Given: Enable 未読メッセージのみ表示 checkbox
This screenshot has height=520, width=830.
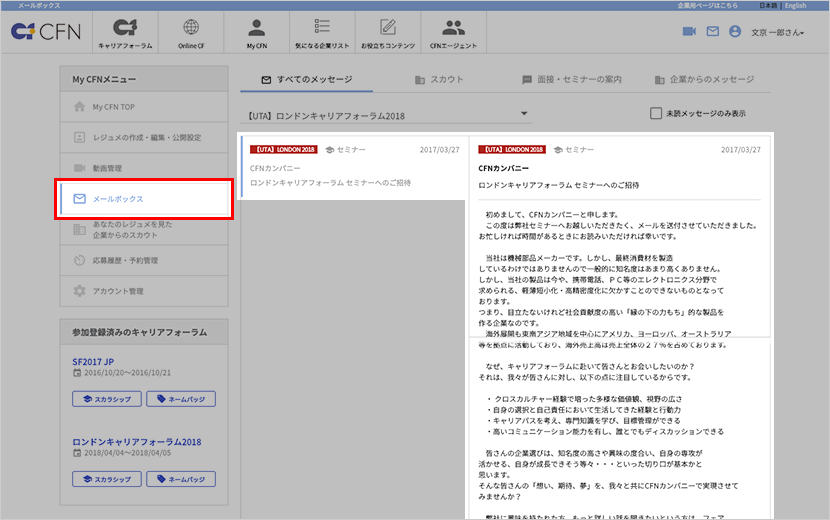Looking at the screenshot, I should 656,113.
